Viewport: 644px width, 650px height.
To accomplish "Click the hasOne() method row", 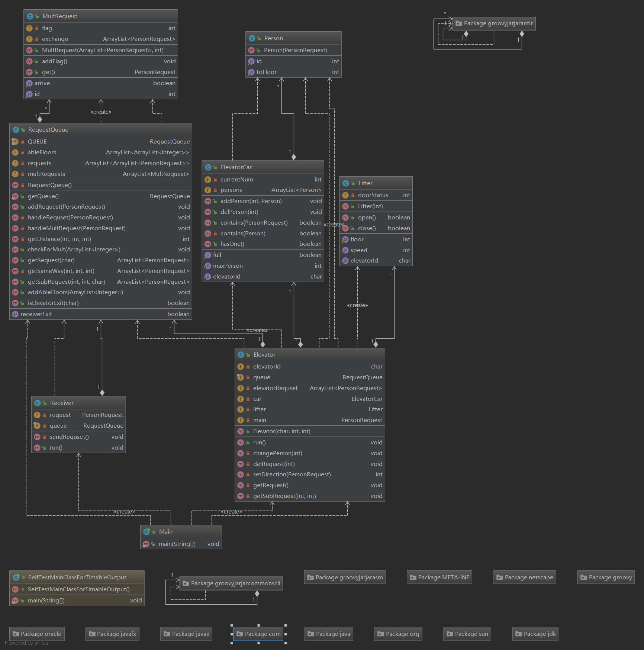I will click(263, 244).
